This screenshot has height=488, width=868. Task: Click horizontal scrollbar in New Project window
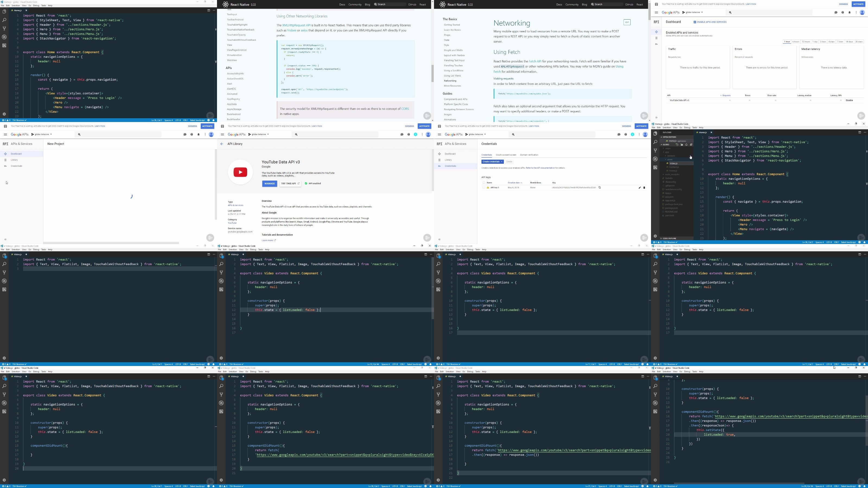coord(111,242)
